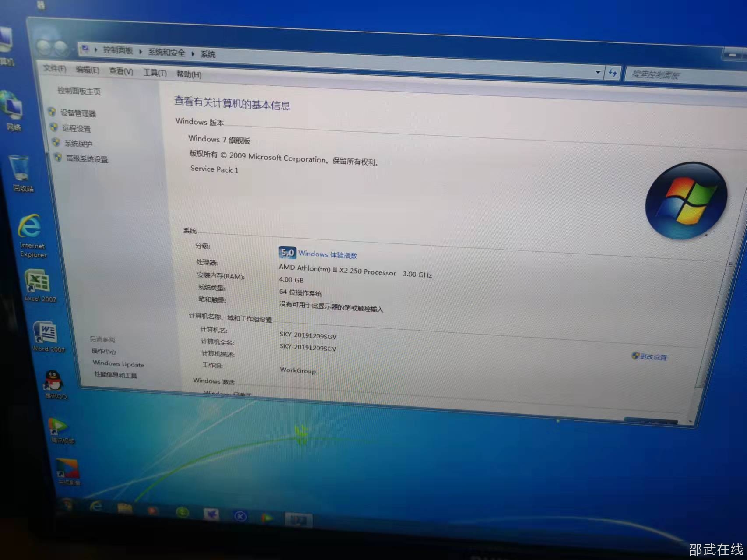Viewport: 747px width, 560px height.
Task: Expand the arrow after 控制面板 in breadcrumb
Action: (x=141, y=52)
